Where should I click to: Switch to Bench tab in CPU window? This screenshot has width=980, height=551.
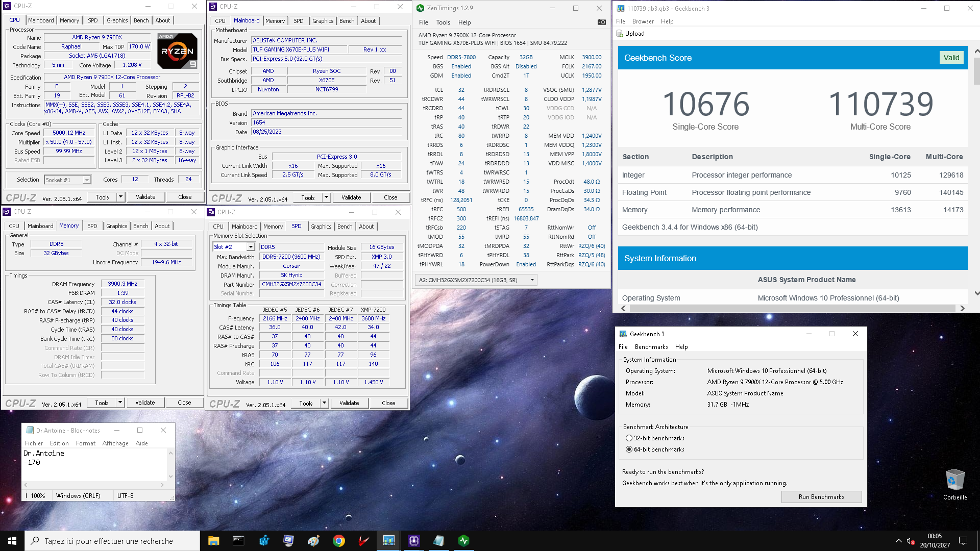(x=141, y=20)
